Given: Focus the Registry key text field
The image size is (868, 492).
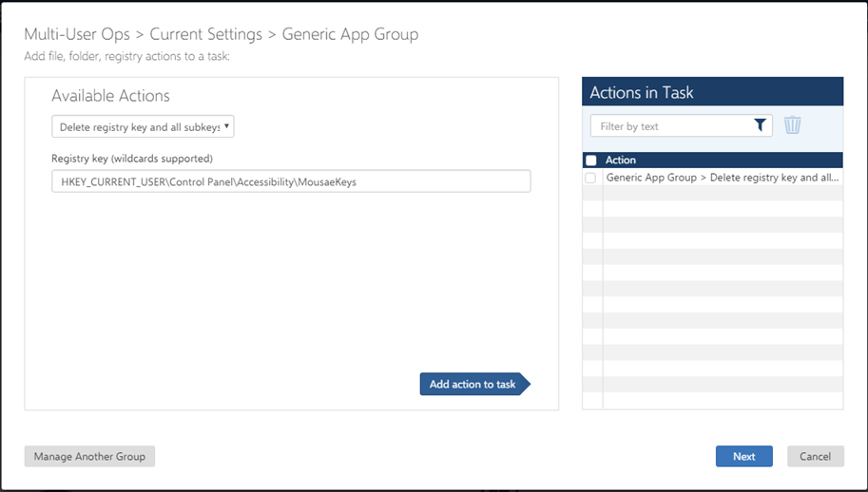Looking at the screenshot, I should coord(291,181).
